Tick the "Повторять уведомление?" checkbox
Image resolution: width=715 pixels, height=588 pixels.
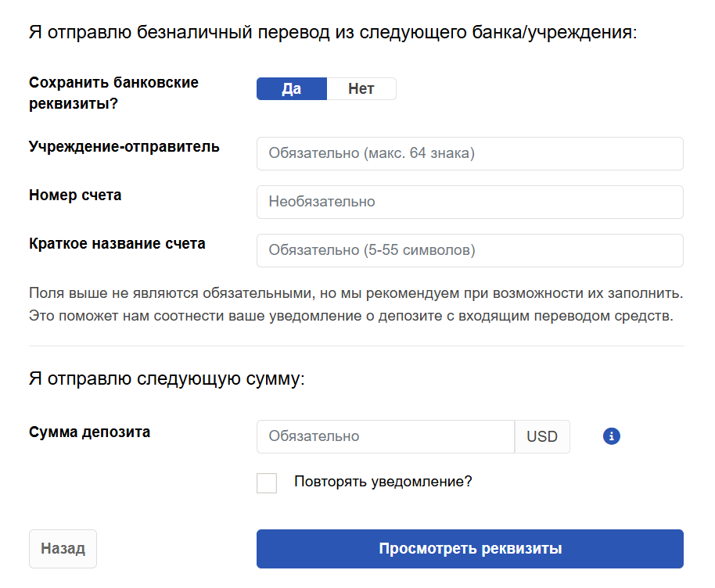267,483
